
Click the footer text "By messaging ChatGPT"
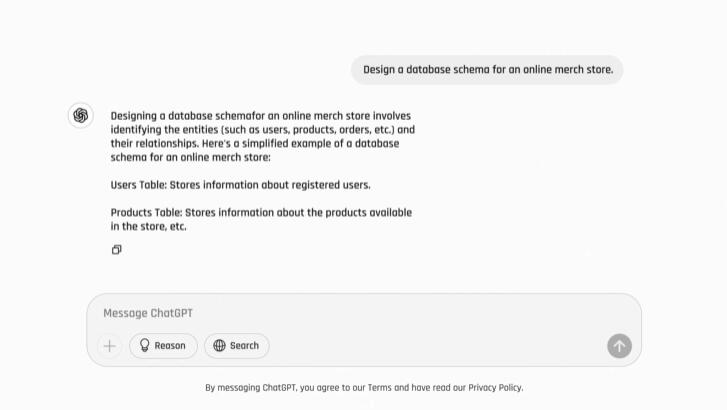pos(250,388)
